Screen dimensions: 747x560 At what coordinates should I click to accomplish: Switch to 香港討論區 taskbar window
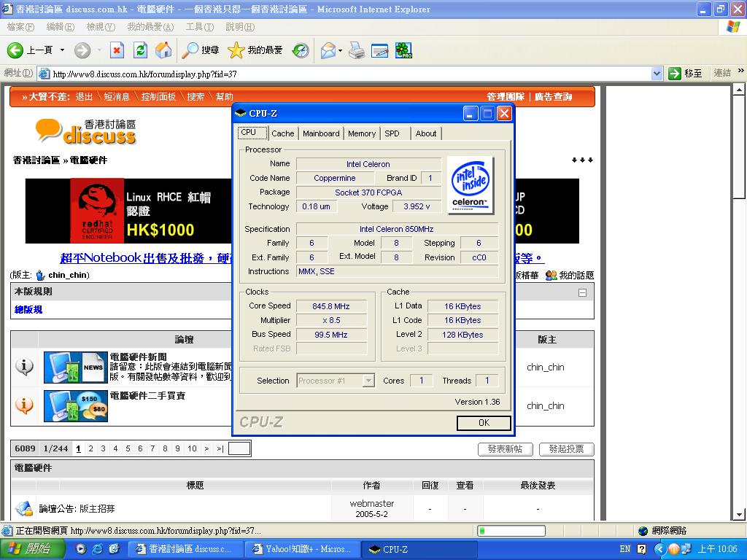click(186, 549)
